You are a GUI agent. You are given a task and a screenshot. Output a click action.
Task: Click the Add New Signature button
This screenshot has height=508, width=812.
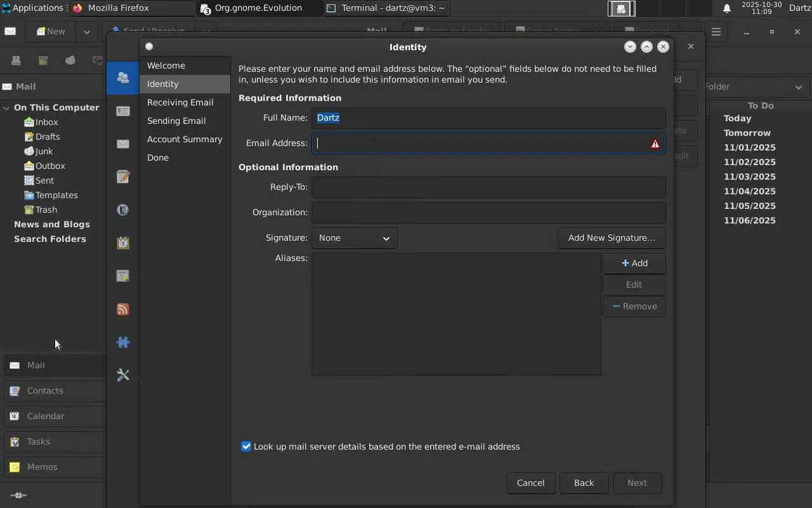[x=611, y=238]
